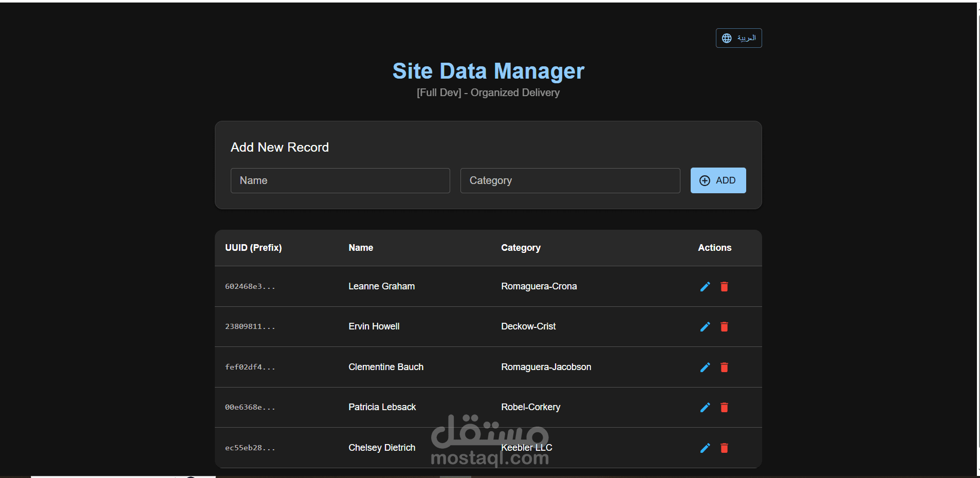Select the Category input field
Viewport: 980px width, 478px height.
[570, 180]
